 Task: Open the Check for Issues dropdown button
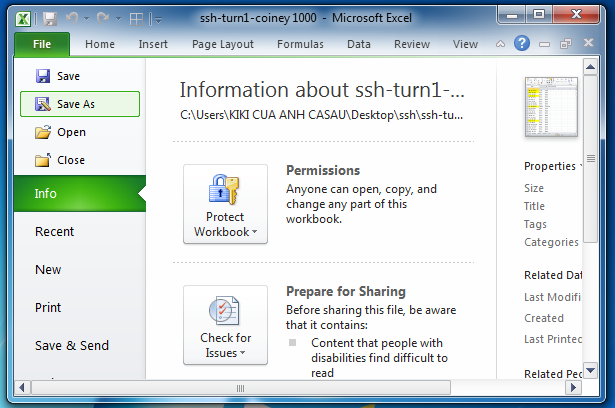(x=226, y=325)
